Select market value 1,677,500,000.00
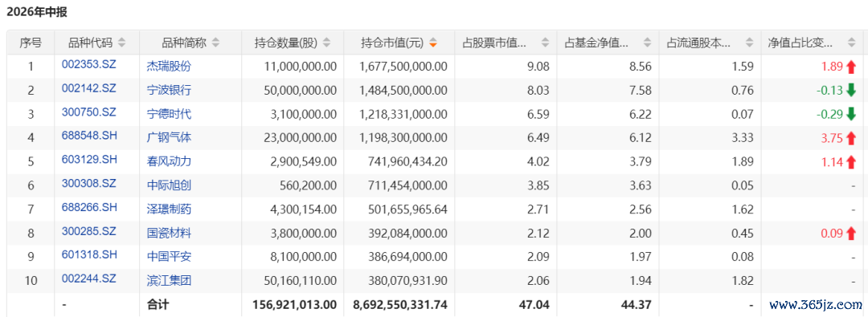 pos(403,67)
